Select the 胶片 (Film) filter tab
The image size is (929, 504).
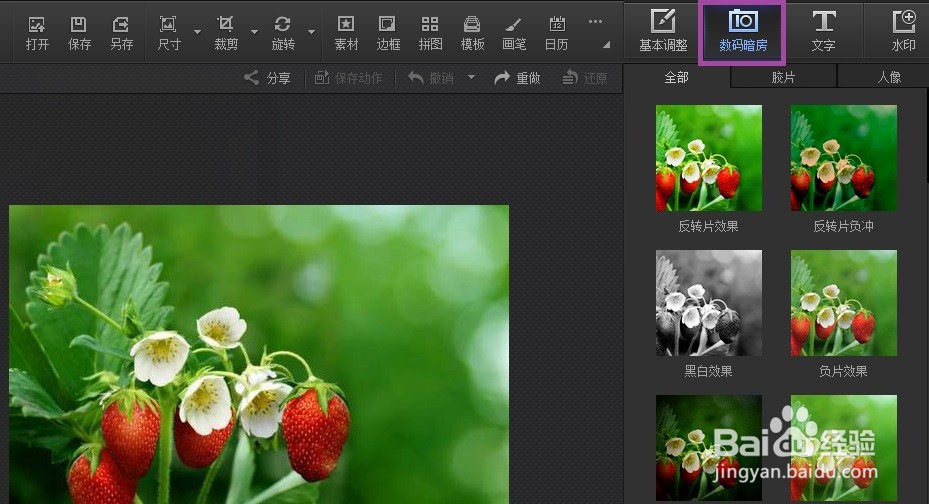783,77
